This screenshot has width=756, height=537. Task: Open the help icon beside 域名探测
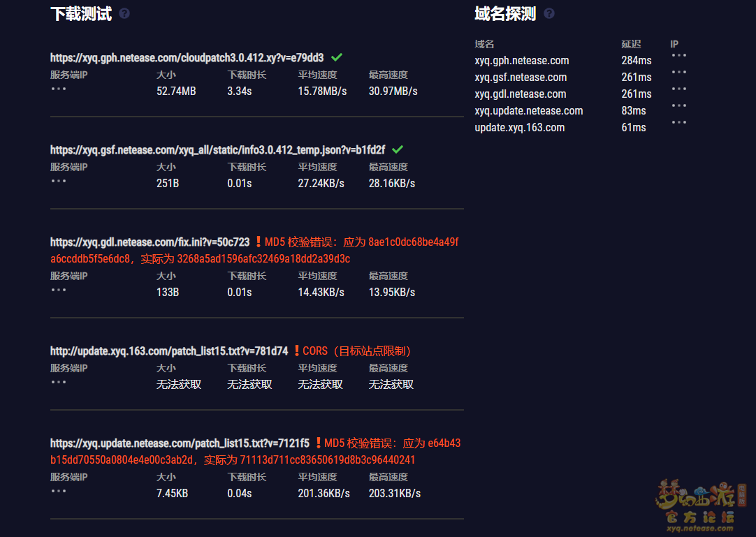click(x=548, y=13)
